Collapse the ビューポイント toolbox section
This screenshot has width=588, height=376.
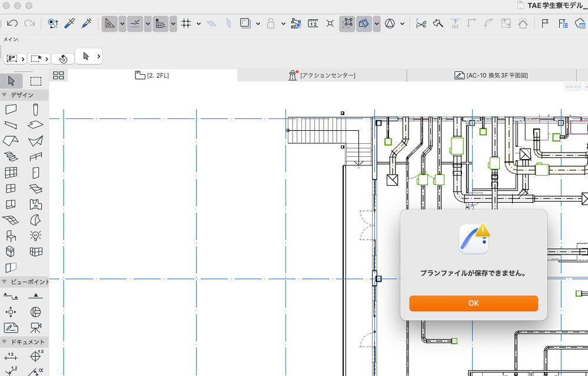click(x=4, y=282)
